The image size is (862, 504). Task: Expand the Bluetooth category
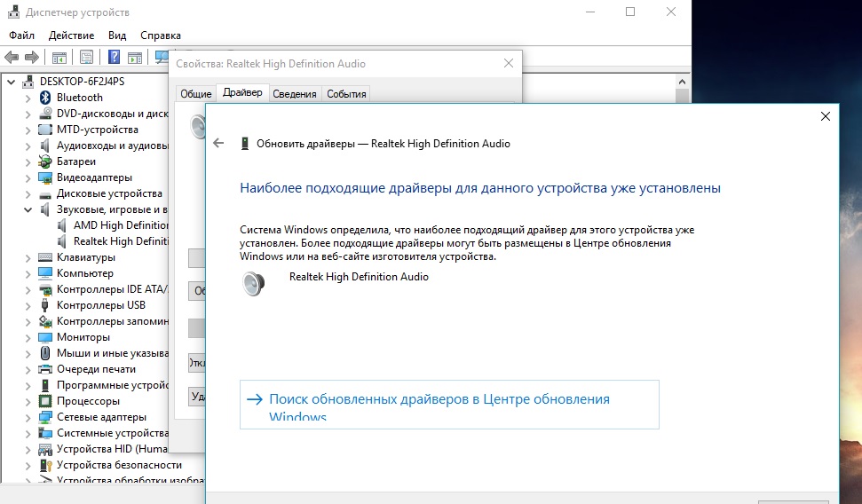coord(28,98)
